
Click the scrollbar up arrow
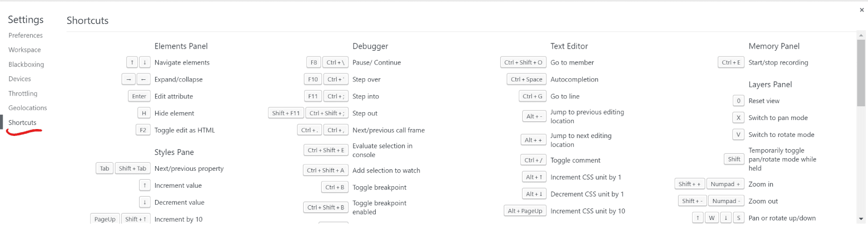pos(862,35)
